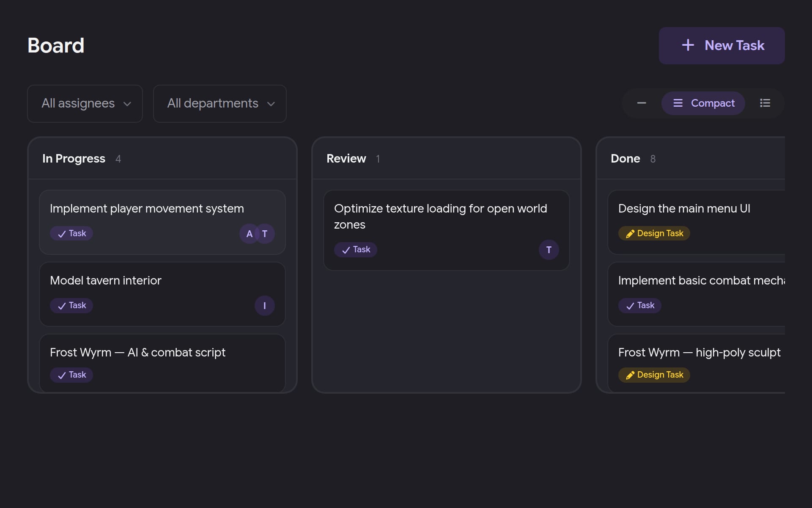Click Design Task tag on high-poly sculpt card
Screen dimensions: 812x508
[x=654, y=375]
